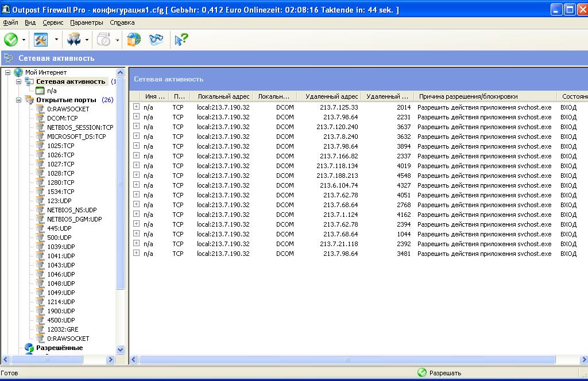Open the Файл menu

10,22
